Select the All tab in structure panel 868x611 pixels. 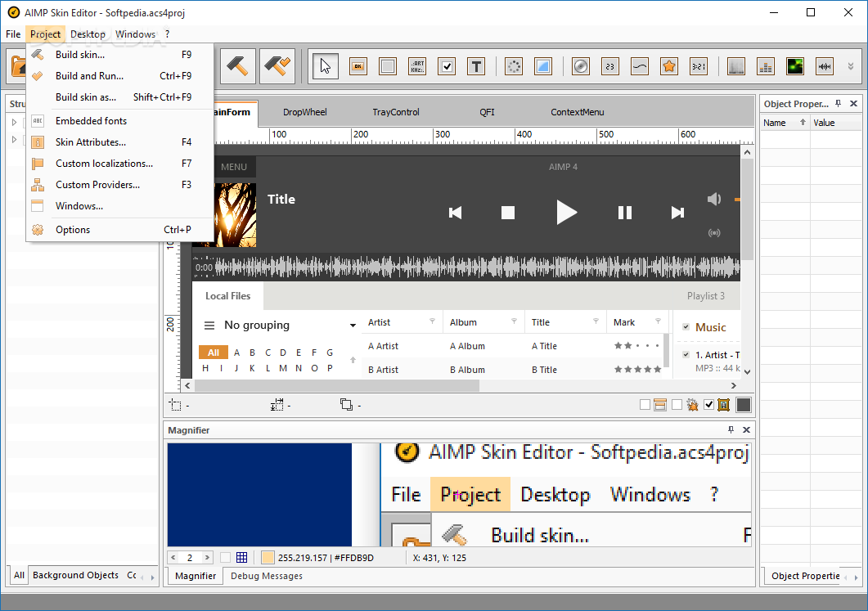[x=20, y=576]
